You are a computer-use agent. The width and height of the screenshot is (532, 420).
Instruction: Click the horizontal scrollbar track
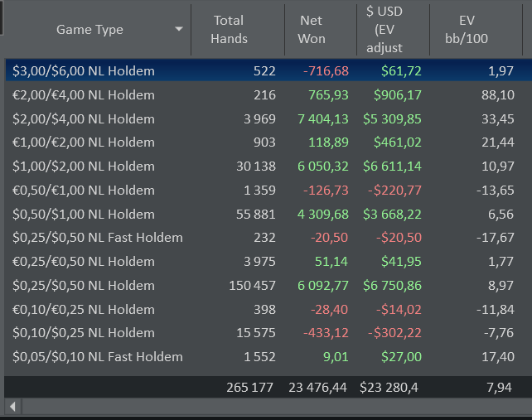point(273,407)
